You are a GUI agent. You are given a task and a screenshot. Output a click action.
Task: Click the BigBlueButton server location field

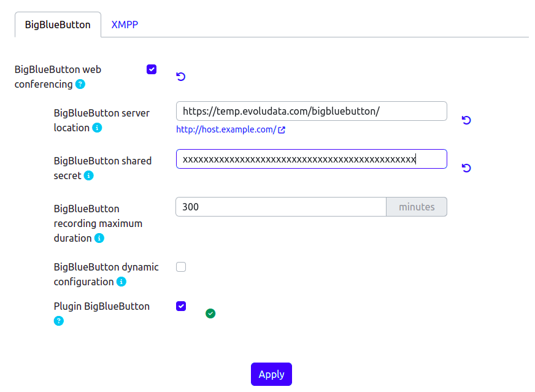click(312, 111)
